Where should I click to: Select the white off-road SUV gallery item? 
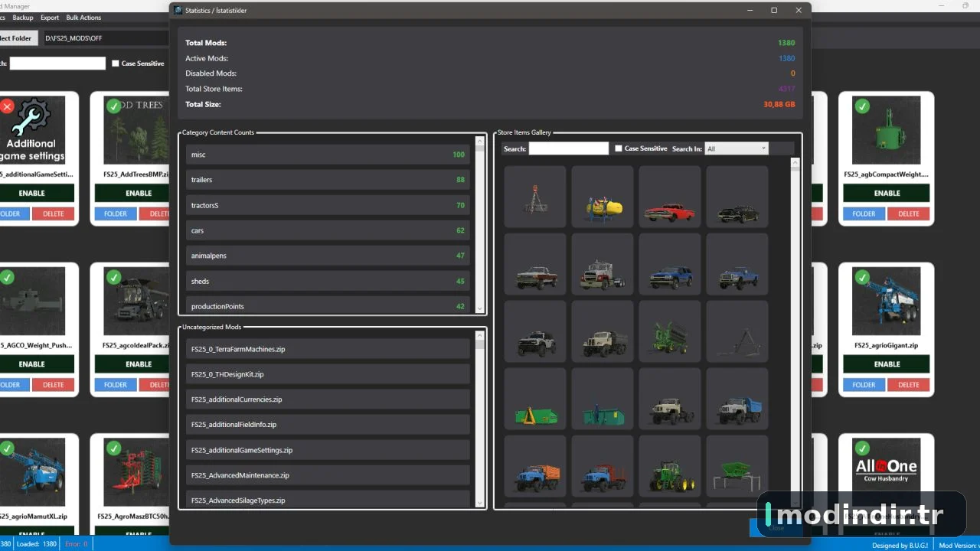tap(535, 331)
